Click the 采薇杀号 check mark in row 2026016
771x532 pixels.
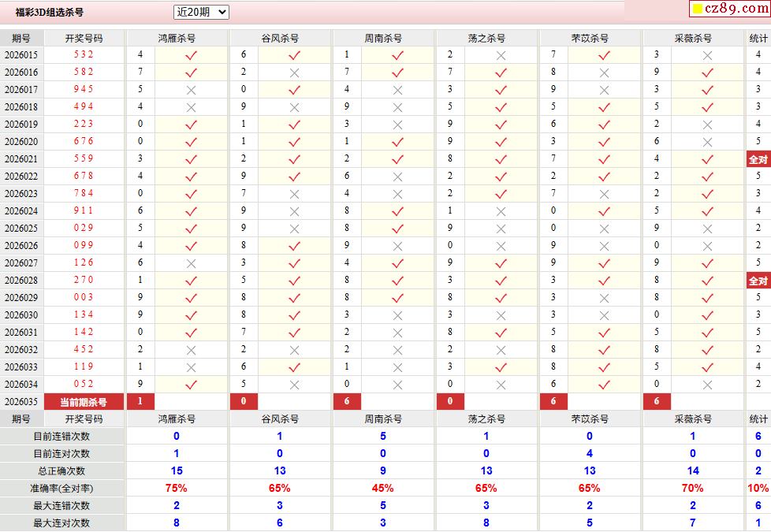click(707, 73)
